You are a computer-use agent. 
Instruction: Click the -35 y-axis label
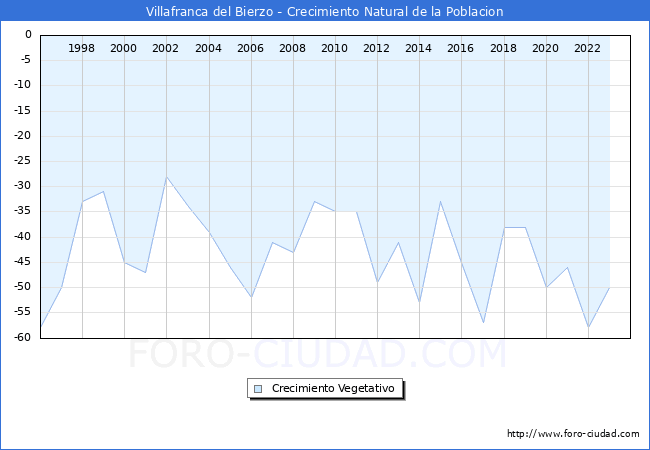coord(22,211)
